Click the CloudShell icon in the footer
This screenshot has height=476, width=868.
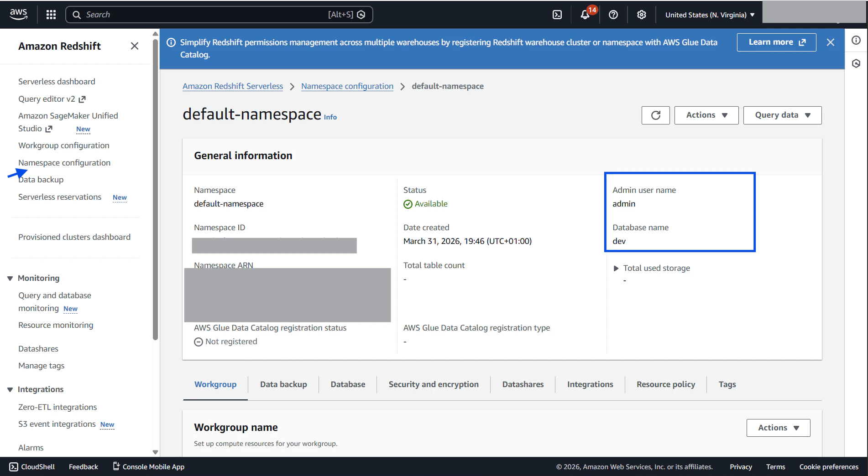point(14,467)
